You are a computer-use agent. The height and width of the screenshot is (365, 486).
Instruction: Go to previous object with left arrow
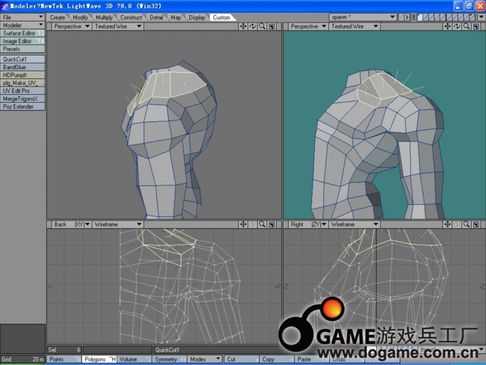coord(402,17)
